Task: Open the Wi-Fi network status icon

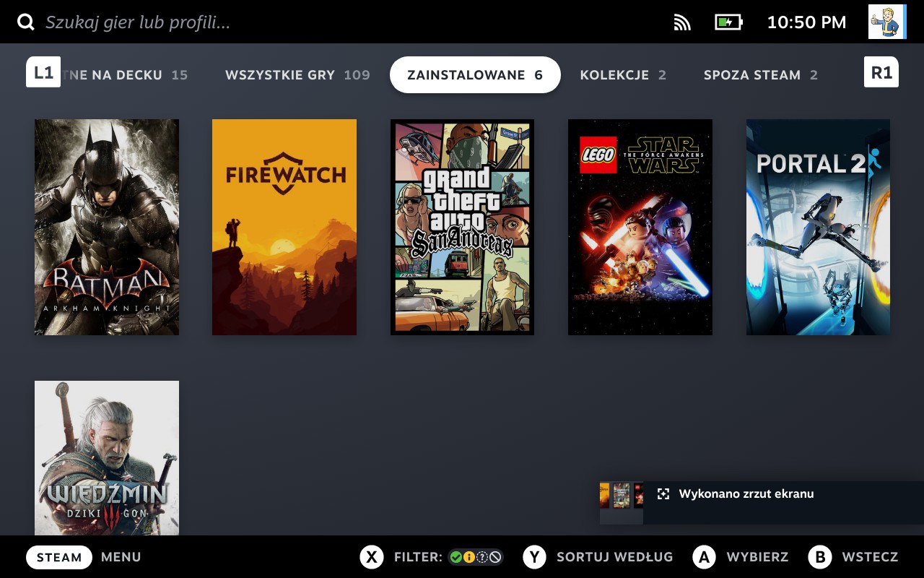Action: [682, 22]
